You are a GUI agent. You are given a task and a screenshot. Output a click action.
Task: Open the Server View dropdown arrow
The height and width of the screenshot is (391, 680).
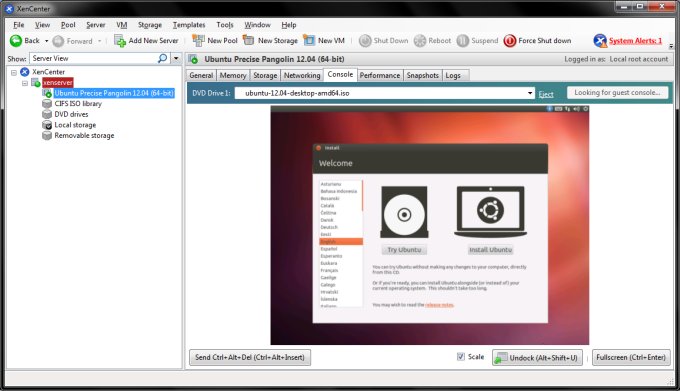(x=176, y=58)
